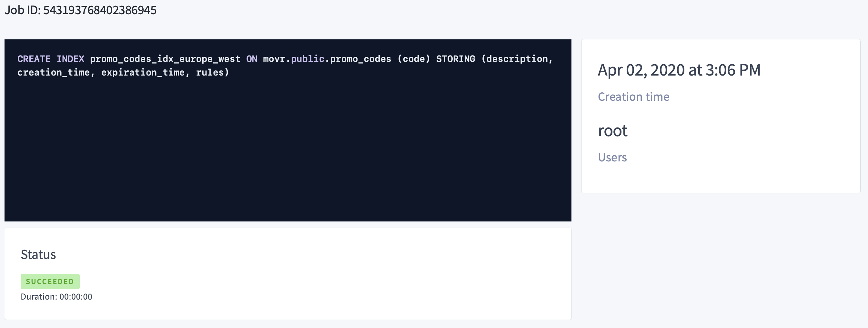Click the Status heading
The width and height of the screenshot is (868, 328).
(x=38, y=255)
